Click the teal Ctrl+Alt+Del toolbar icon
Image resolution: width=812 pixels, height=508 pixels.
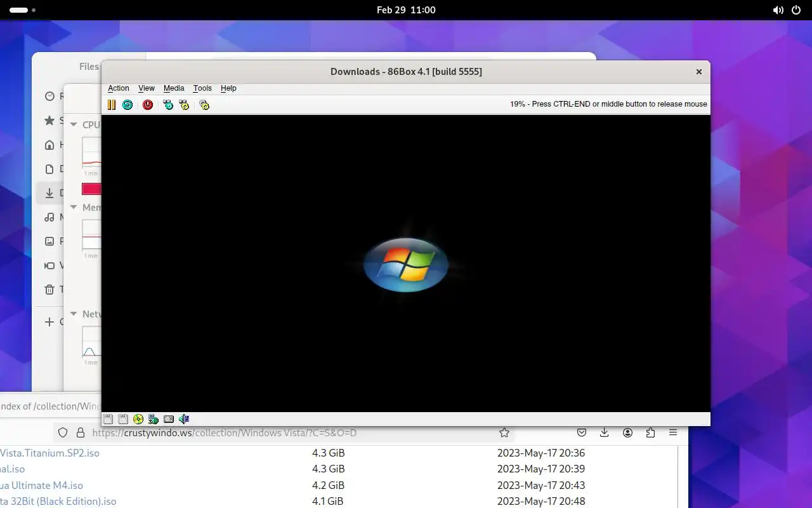click(168, 105)
